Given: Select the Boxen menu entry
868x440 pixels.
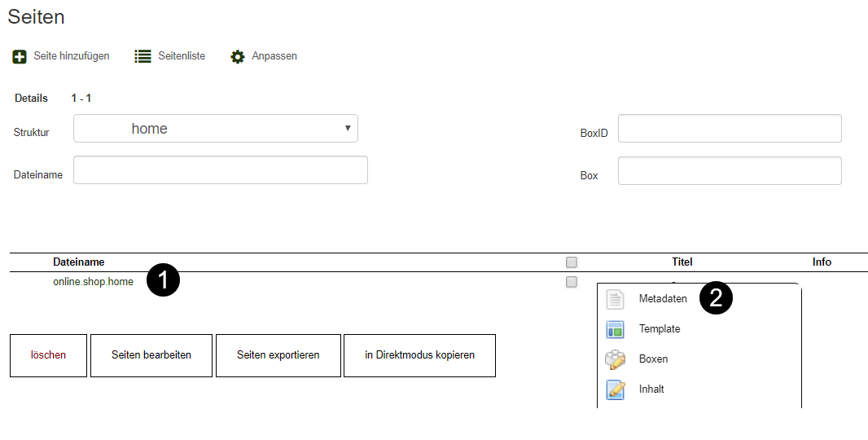Looking at the screenshot, I should pyautogui.click(x=653, y=359).
